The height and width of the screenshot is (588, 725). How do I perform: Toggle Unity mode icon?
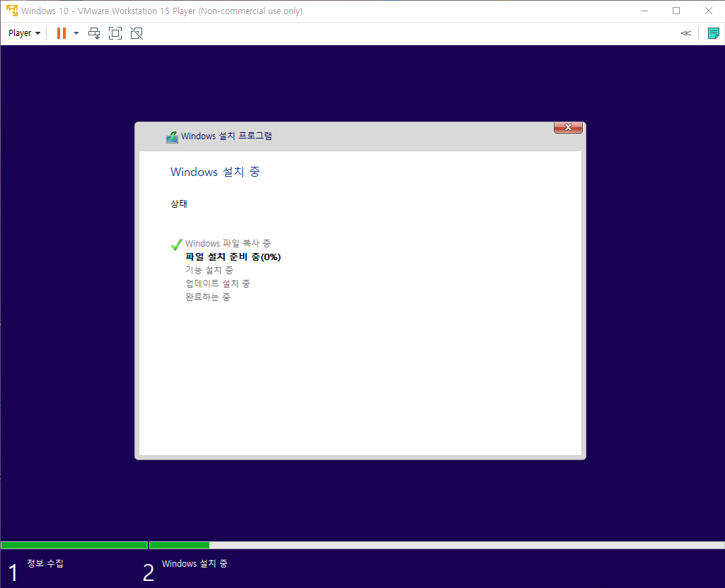click(137, 33)
